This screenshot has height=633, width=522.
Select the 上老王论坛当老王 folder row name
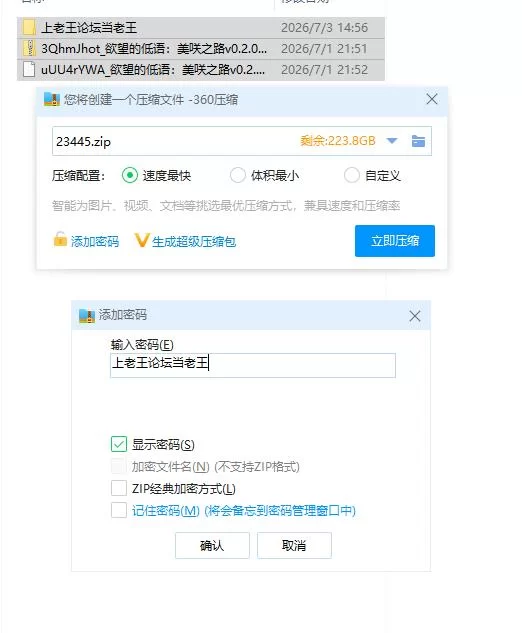[x=89, y=27]
